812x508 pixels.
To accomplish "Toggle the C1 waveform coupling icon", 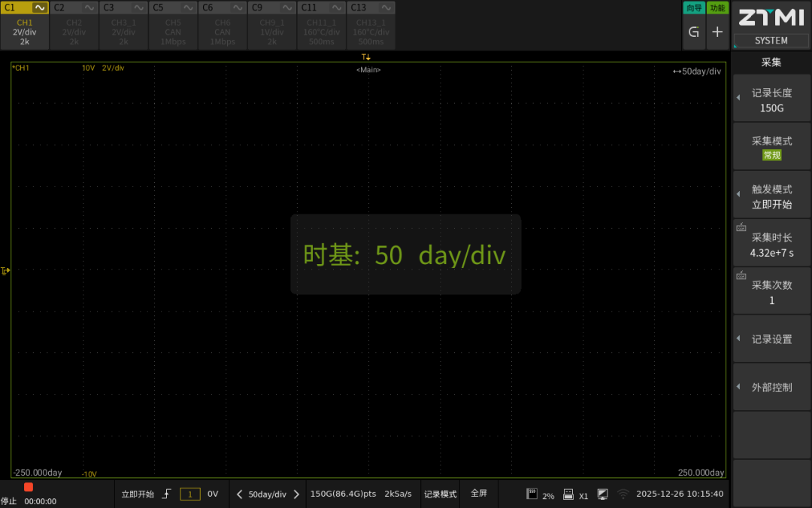I will (x=40, y=8).
